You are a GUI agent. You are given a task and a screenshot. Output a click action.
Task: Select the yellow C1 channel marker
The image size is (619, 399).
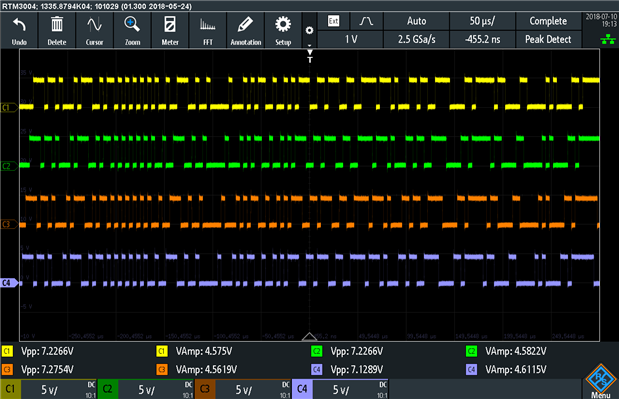click(x=8, y=107)
